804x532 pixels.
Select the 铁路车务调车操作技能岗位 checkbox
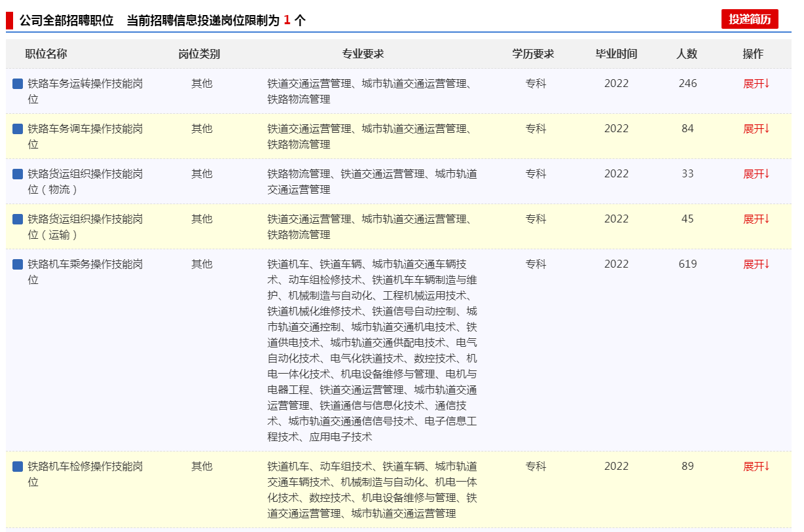click(x=18, y=129)
